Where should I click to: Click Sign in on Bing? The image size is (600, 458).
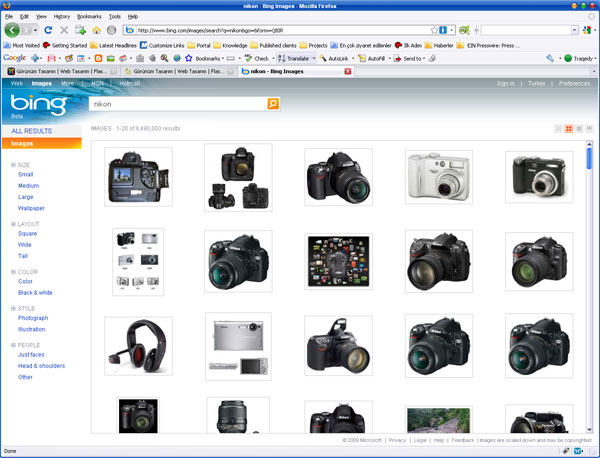click(505, 83)
